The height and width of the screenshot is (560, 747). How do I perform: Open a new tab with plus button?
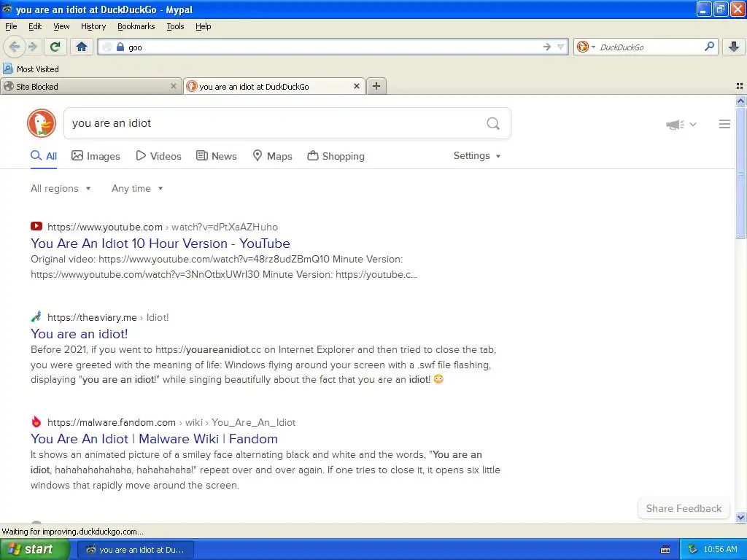pyautogui.click(x=376, y=86)
